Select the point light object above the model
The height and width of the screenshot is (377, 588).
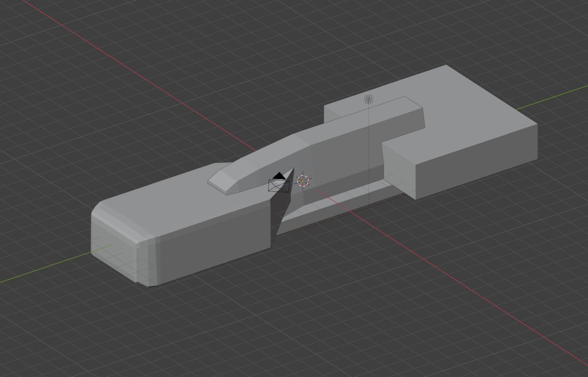coord(368,100)
